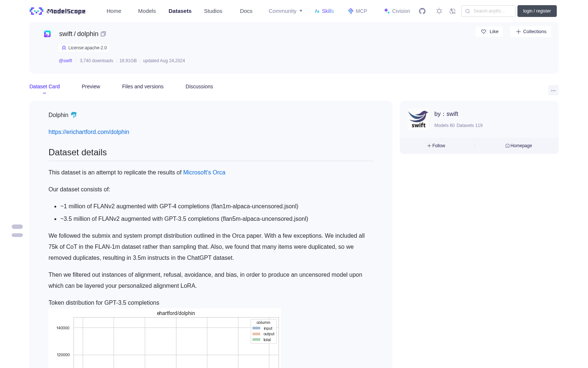The height and width of the screenshot is (368, 588).
Task: Click updated Aug 24,2024 text
Action: click(164, 61)
